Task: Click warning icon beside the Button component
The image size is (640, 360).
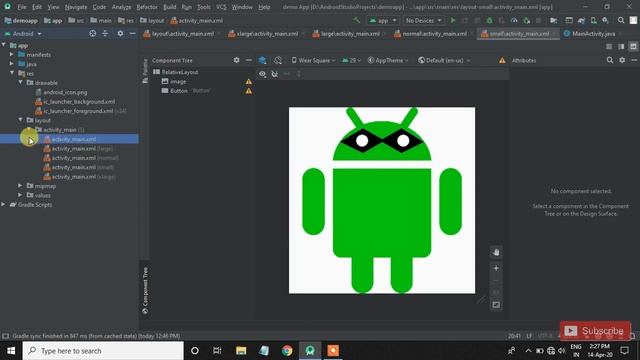Action: (x=249, y=91)
